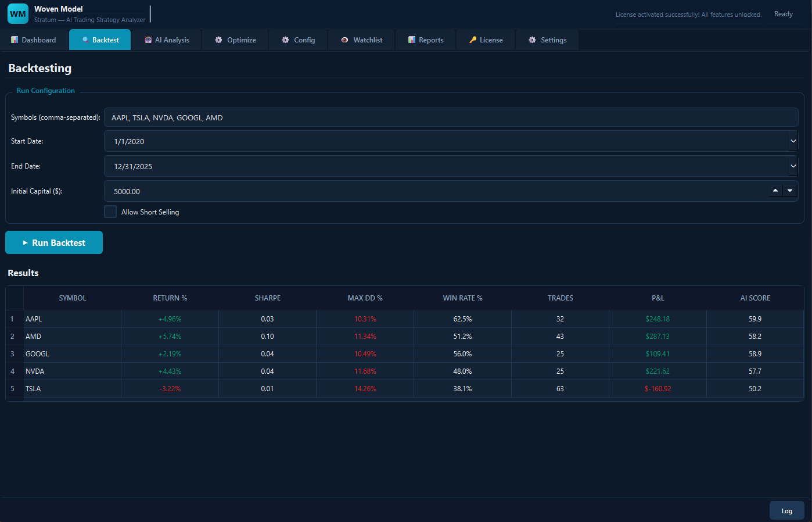
Task: Sort by RETURN % column header
Action: pos(170,298)
